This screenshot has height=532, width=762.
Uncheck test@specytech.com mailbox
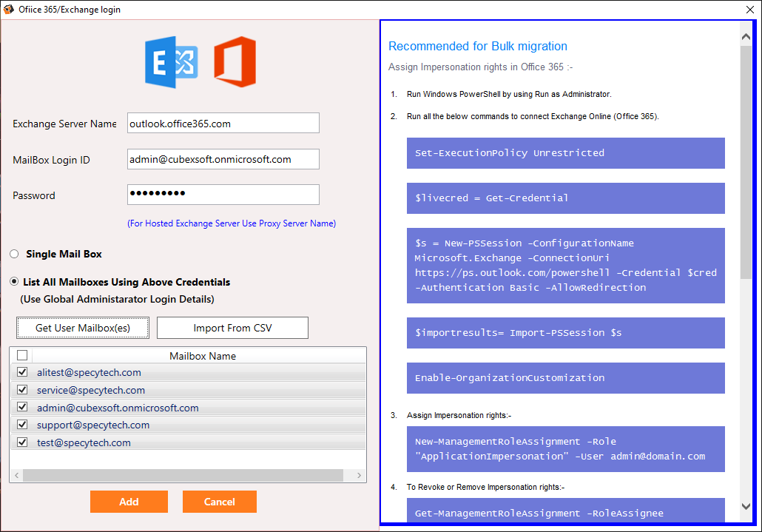coord(22,442)
